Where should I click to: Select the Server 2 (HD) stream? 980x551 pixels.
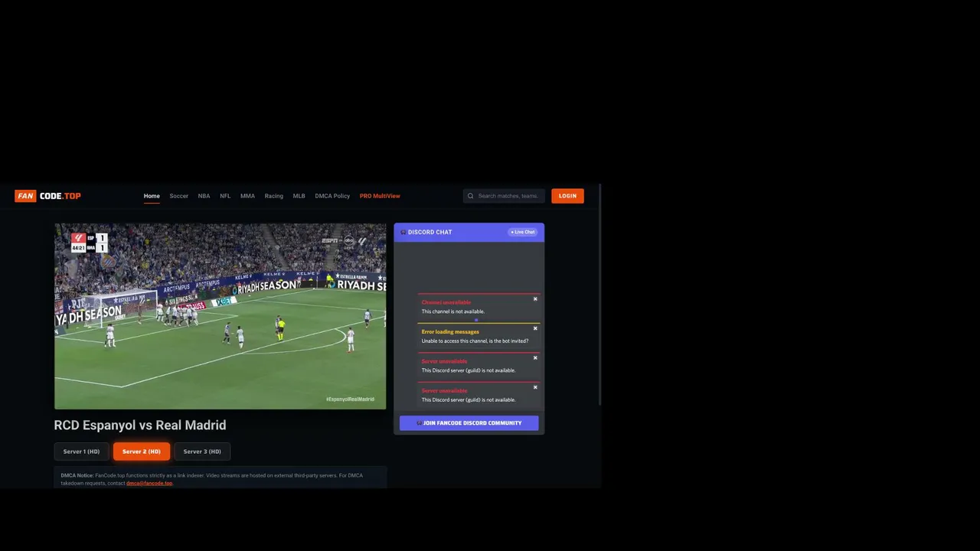pos(142,452)
